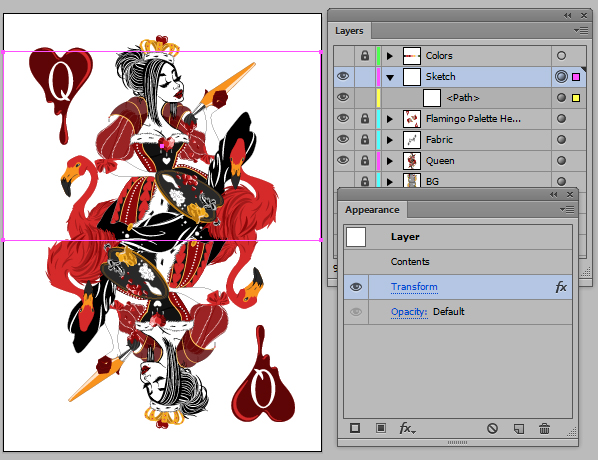The image size is (598, 460).
Task: Expand the Colors layer
Action: [389, 56]
